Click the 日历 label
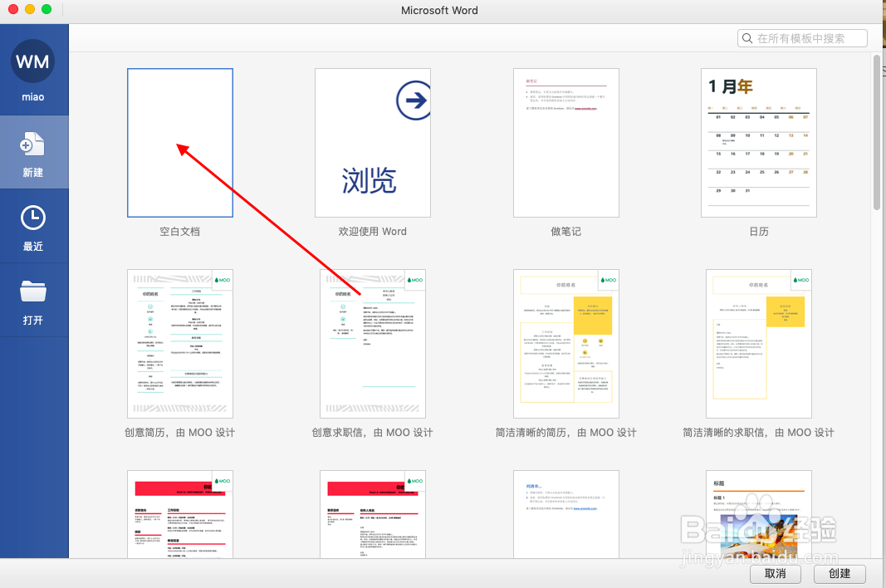This screenshot has height=588, width=886. 759,231
